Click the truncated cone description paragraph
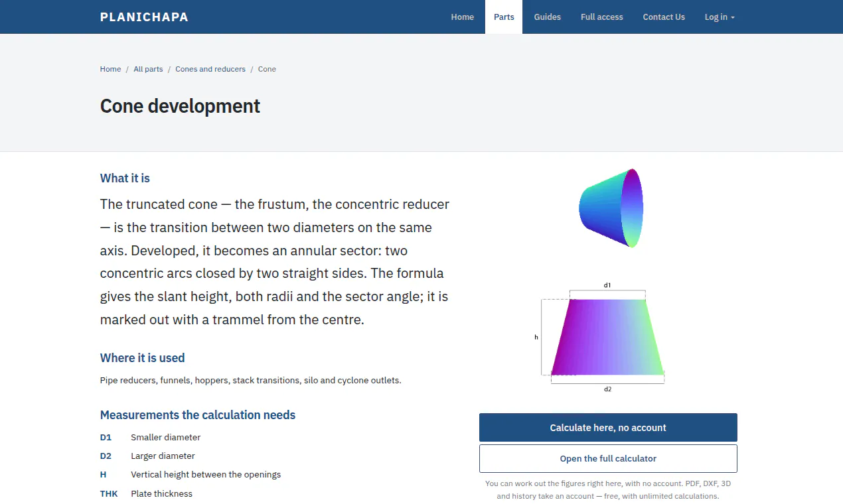Viewport: 843px width, 504px height. click(x=275, y=262)
